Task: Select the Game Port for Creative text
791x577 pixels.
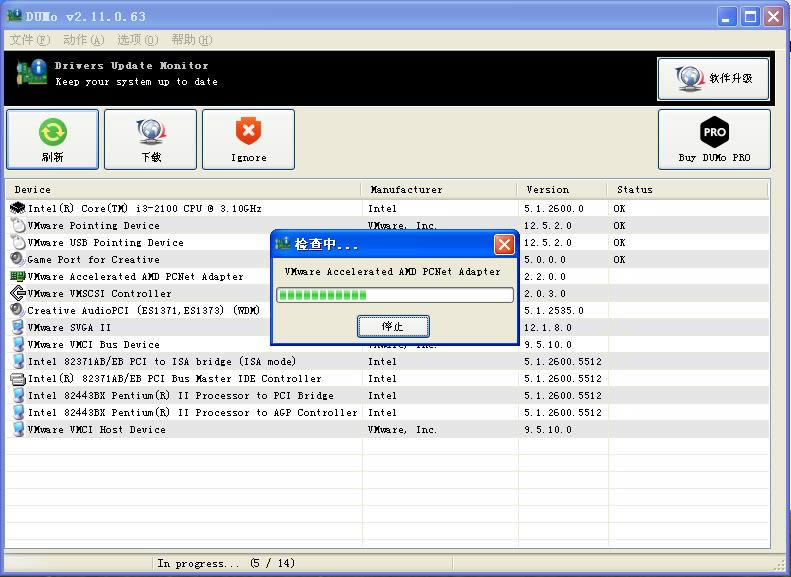Action: tap(93, 259)
